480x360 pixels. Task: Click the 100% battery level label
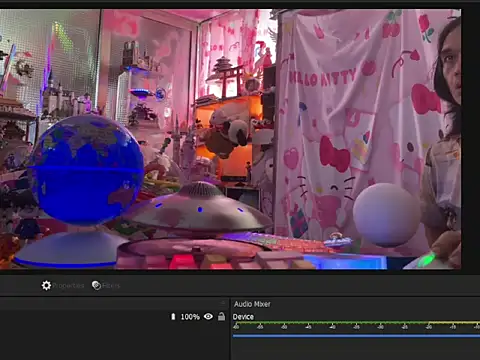tap(190, 317)
